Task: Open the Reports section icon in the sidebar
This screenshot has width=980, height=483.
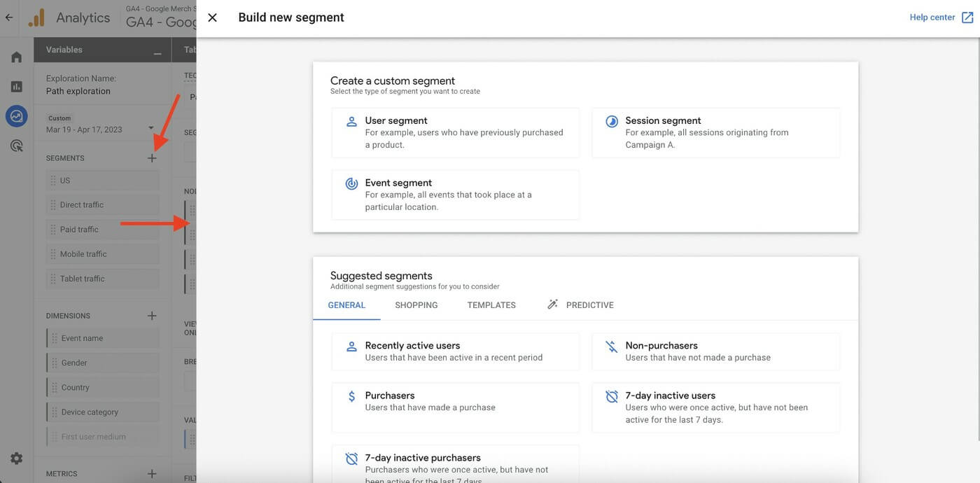Action: (15, 85)
